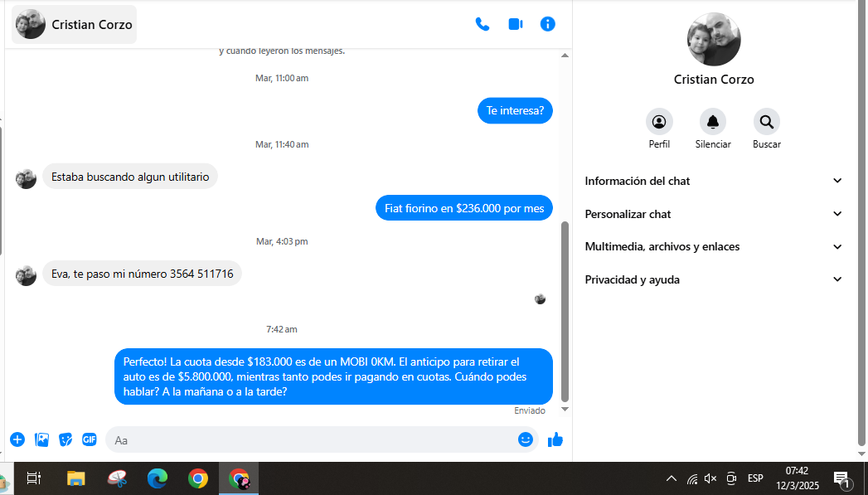Click the info panel scrollbar

point(861,221)
